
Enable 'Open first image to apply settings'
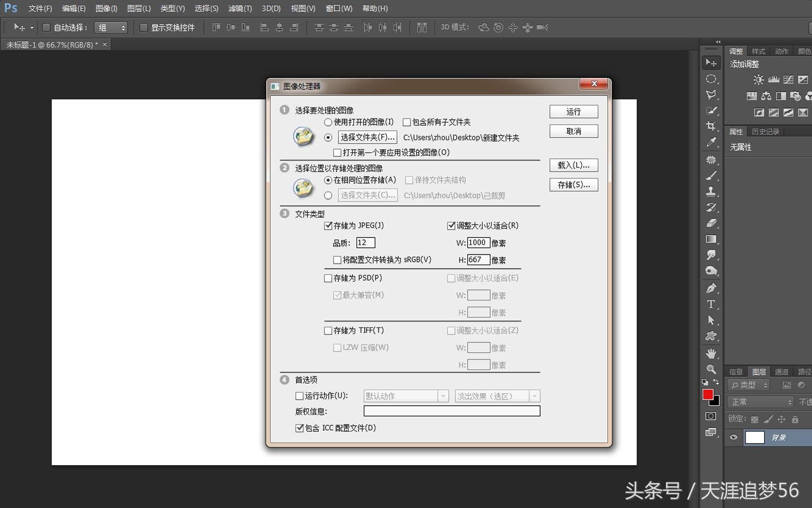point(337,152)
